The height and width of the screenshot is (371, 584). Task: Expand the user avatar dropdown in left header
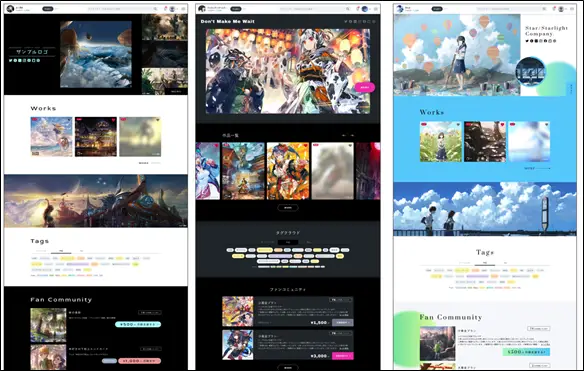point(173,9)
